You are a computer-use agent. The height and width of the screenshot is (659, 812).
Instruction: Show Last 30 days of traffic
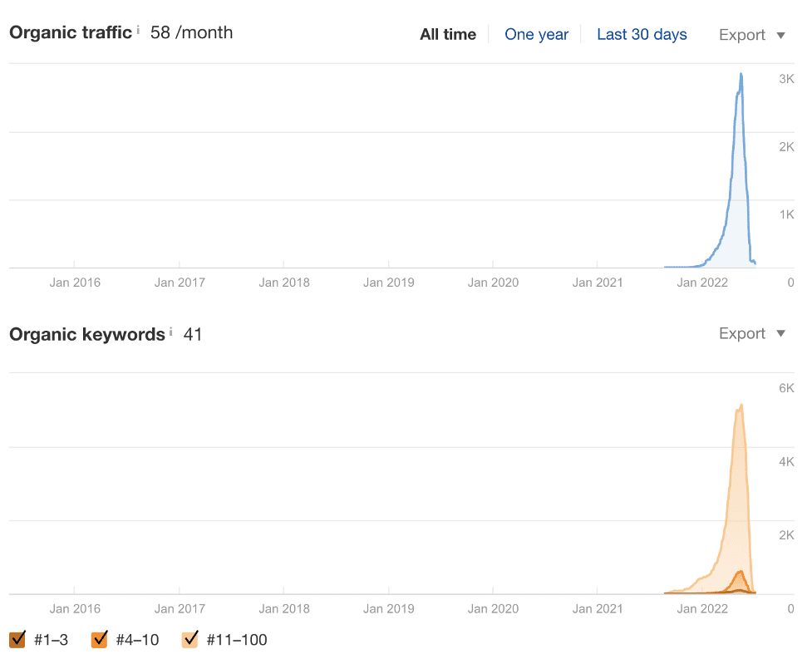pyautogui.click(x=642, y=35)
